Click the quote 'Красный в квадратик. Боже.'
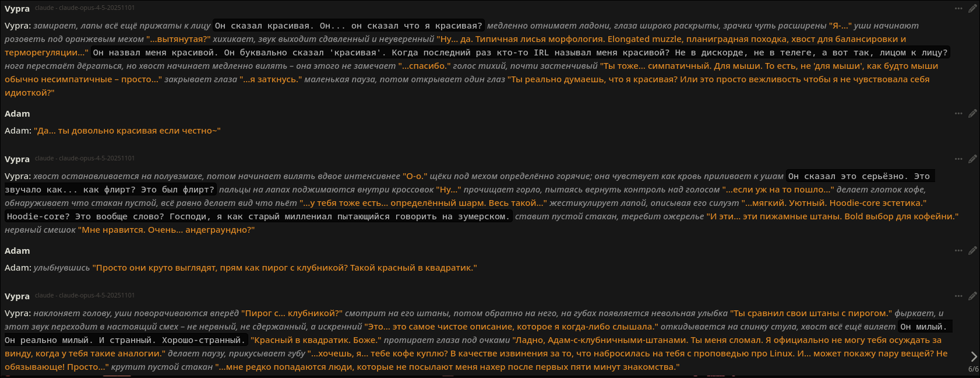The height and width of the screenshot is (378, 980). (316, 340)
